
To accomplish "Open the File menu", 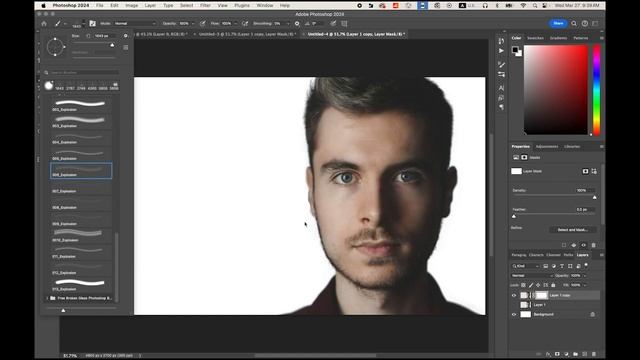I will (100, 6).
